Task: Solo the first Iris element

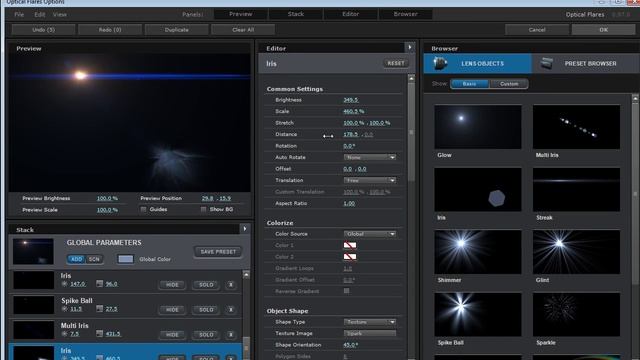Action: [206, 284]
